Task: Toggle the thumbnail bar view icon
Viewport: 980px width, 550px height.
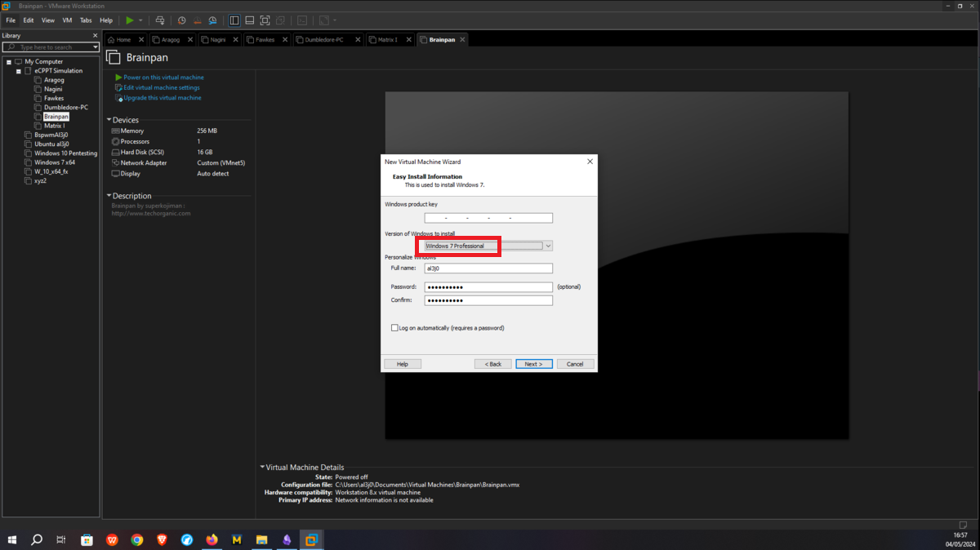Action: pos(249,20)
